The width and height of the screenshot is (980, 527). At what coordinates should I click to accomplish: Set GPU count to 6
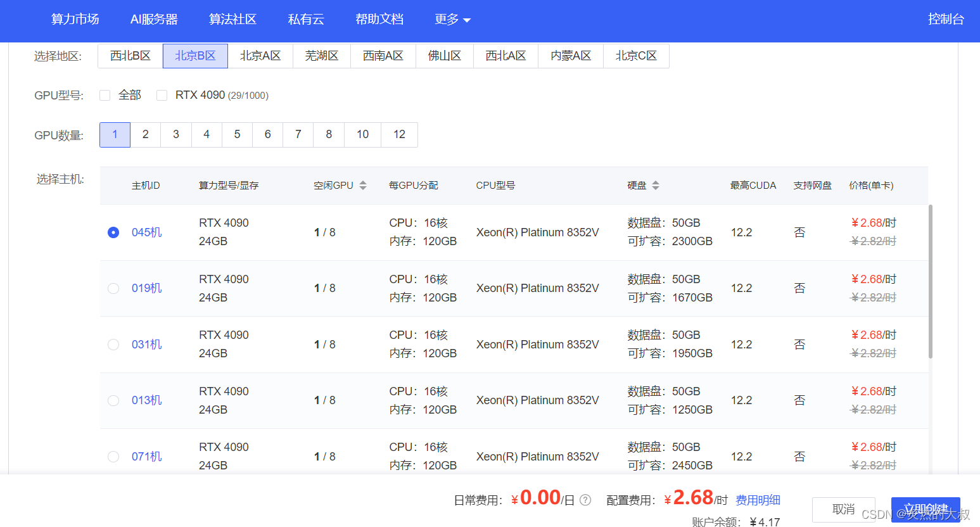pyautogui.click(x=268, y=134)
